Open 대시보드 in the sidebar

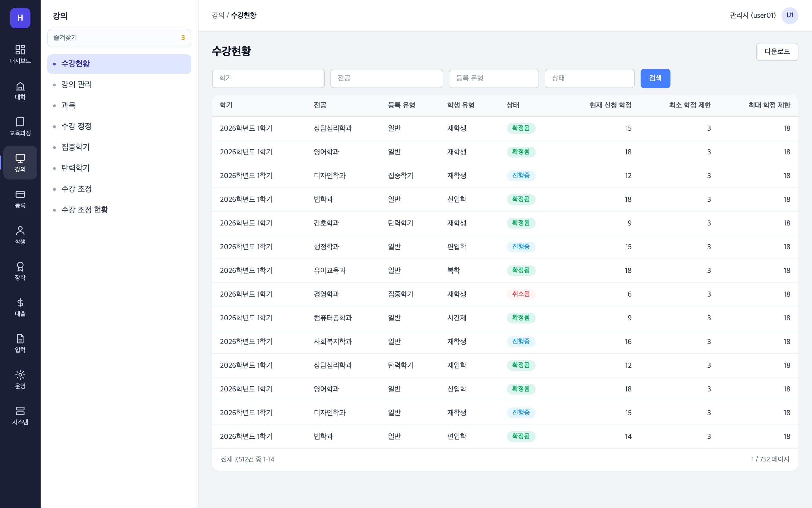[x=20, y=54]
